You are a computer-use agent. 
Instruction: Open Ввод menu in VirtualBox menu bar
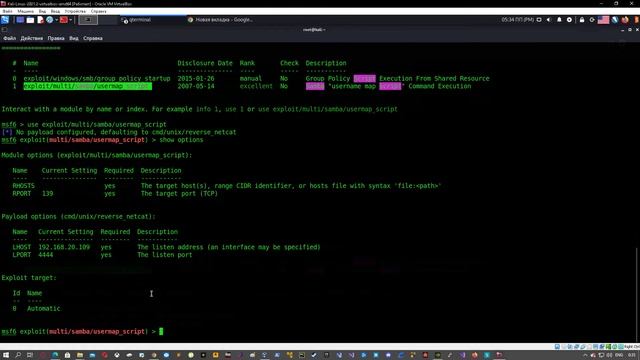(x=55, y=11)
